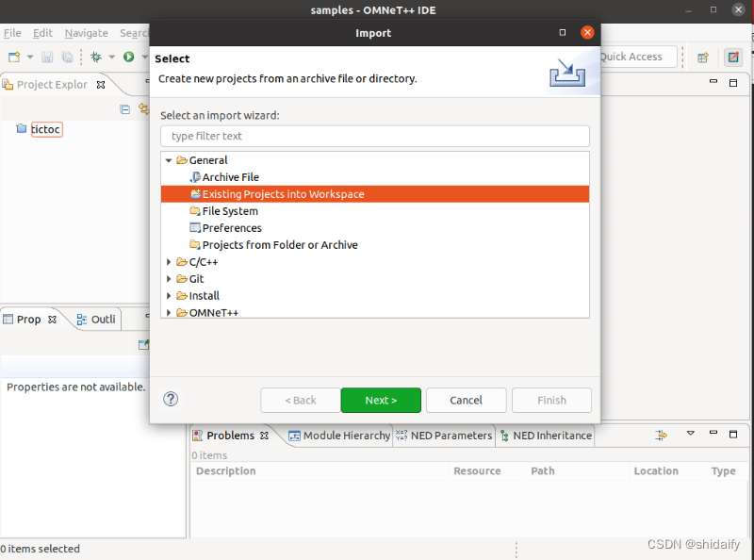Click the Debug icon in the toolbar
Screen dimensions: 754x560
click(95, 57)
